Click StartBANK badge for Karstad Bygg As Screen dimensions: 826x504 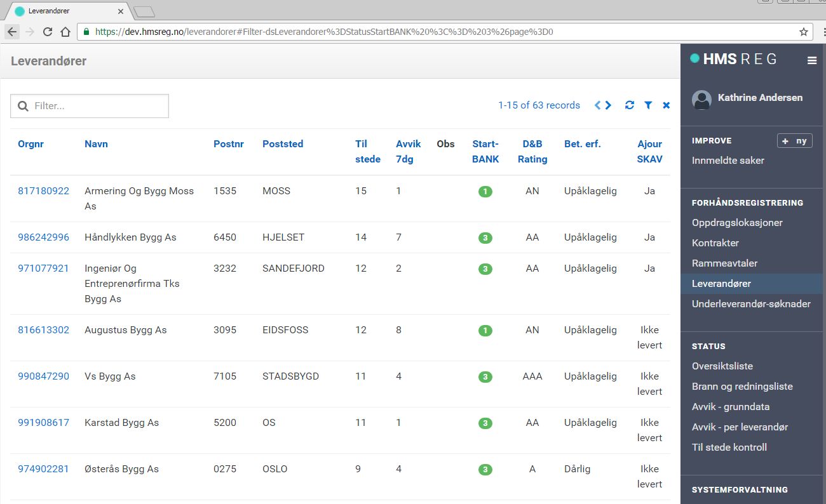[x=485, y=423]
